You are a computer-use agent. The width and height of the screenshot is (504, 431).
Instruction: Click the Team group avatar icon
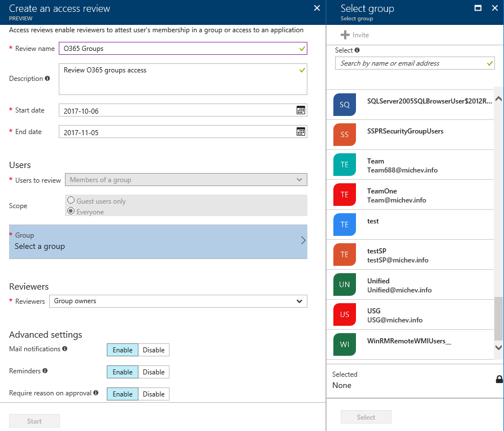(345, 165)
